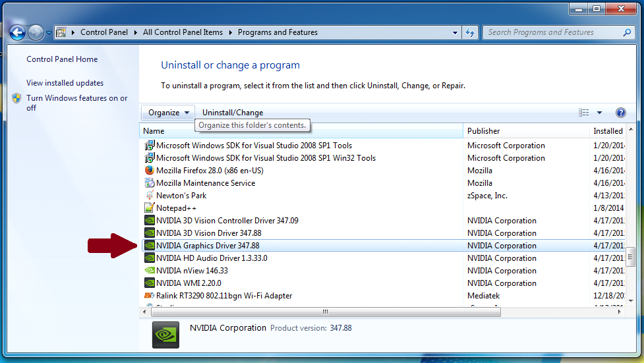Click Control Panel in the breadcrumb

[104, 32]
